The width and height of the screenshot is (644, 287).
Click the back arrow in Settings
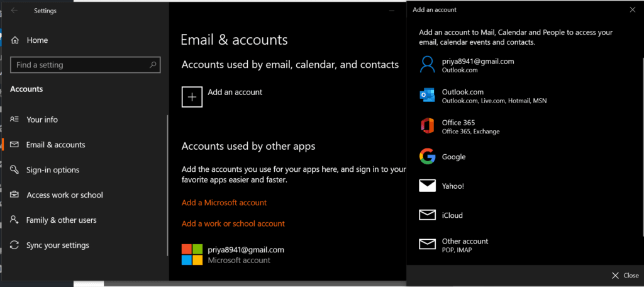14,11
